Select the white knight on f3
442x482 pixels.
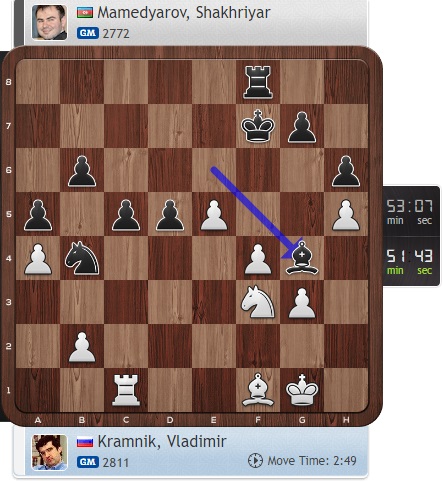[258, 302]
